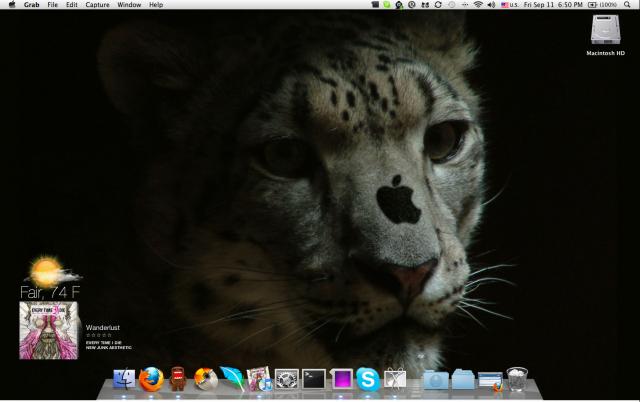Image resolution: width=640 pixels, height=402 pixels.
Task: Launch Firefox from the Dock
Action: [151, 379]
